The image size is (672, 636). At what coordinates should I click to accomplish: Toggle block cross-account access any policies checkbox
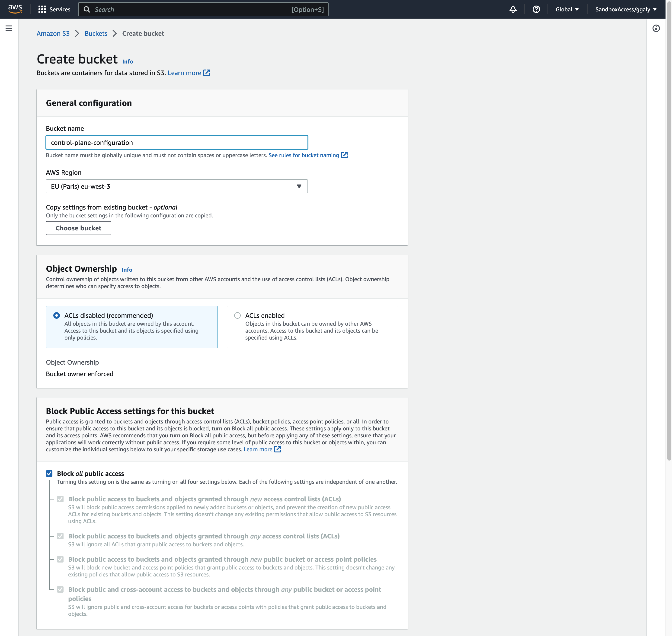click(x=60, y=590)
